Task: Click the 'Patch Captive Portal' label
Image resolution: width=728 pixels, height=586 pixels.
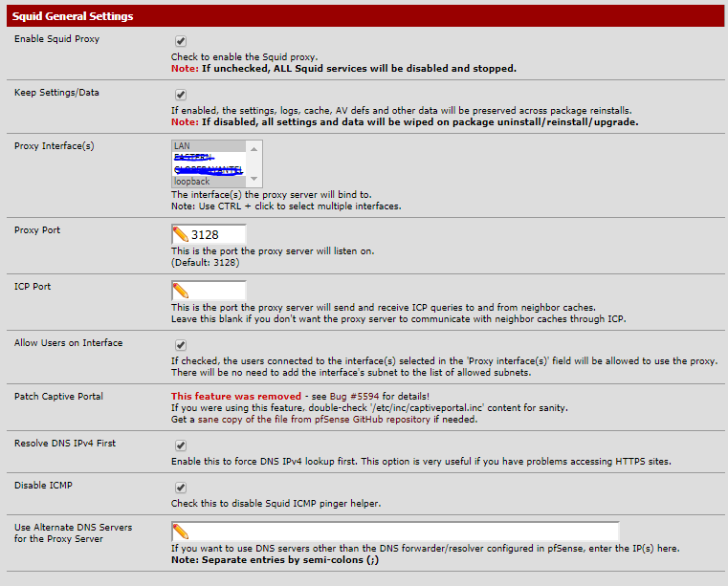Action: (58, 396)
